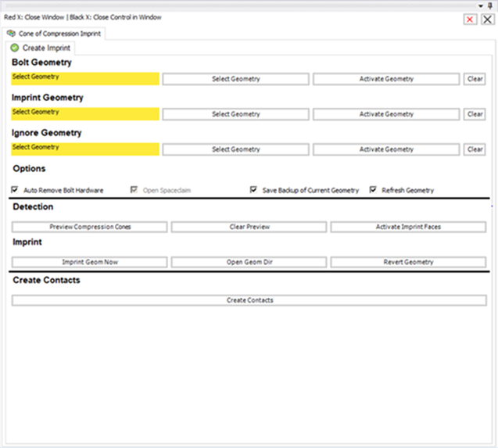Click the pin icon at top right
498x448 pixels.
pyautogui.click(x=491, y=5)
